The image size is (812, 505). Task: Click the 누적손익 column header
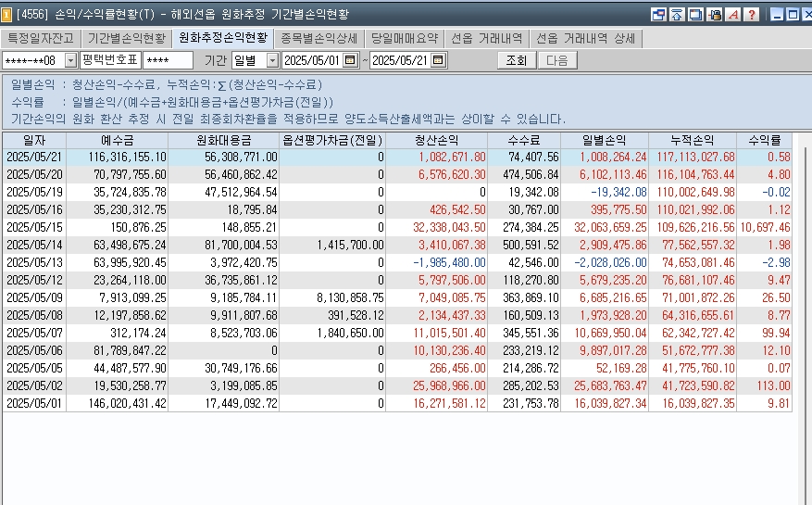tap(693, 141)
